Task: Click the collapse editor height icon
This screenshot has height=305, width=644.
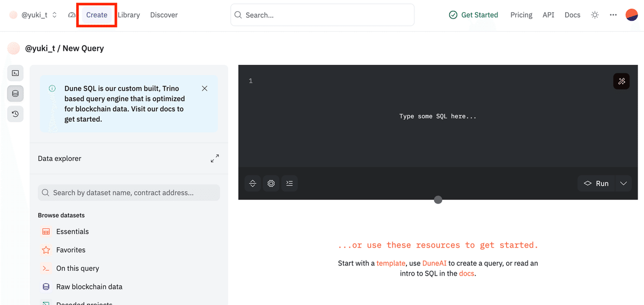Action: click(x=253, y=183)
